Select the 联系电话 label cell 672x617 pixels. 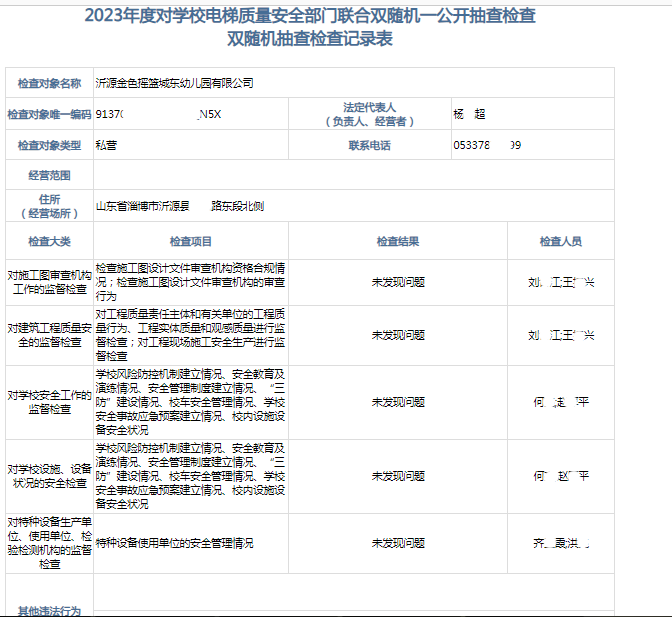click(369, 146)
